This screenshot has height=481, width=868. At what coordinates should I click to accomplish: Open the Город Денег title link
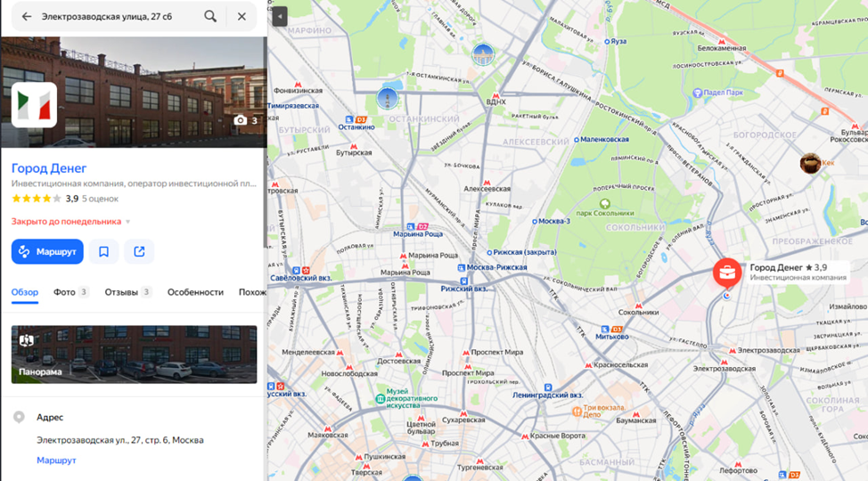pos(49,167)
